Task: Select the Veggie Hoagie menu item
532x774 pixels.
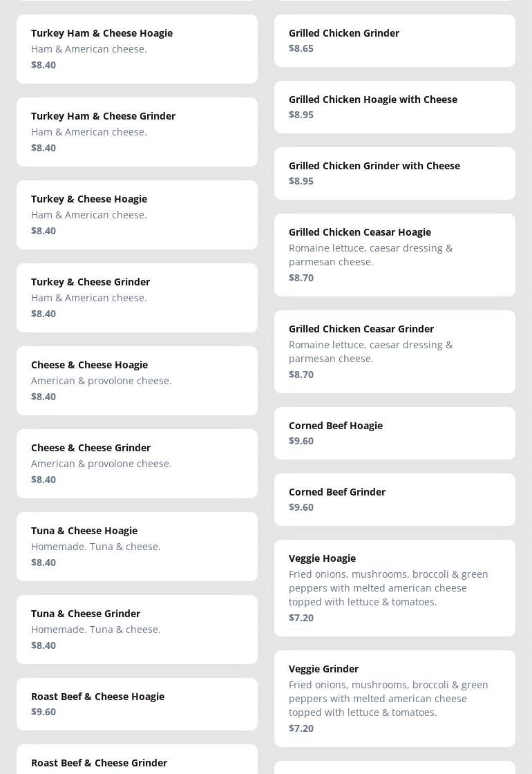Action: (395, 588)
